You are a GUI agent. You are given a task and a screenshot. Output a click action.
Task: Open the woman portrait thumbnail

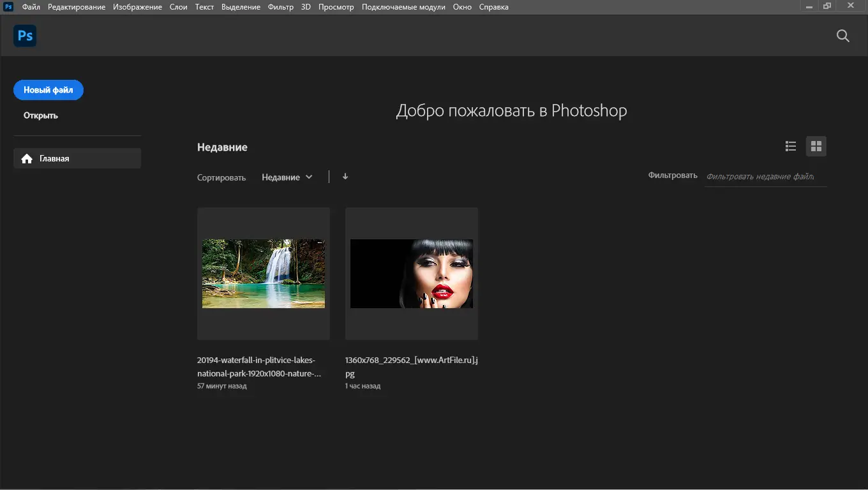pyautogui.click(x=412, y=274)
